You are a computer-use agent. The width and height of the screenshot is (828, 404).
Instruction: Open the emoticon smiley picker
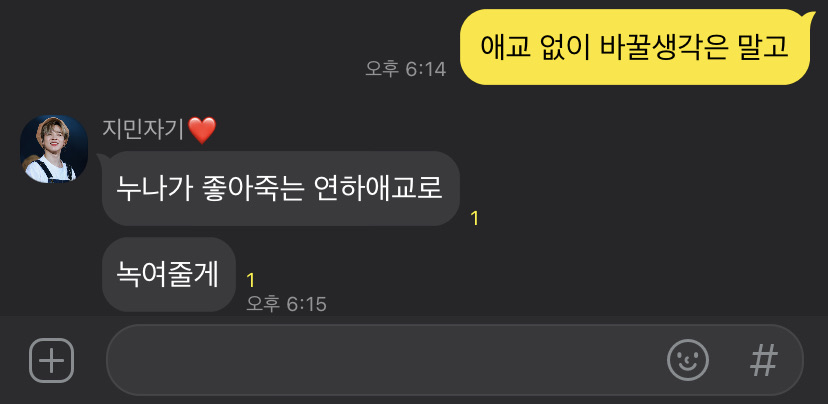[x=688, y=360]
